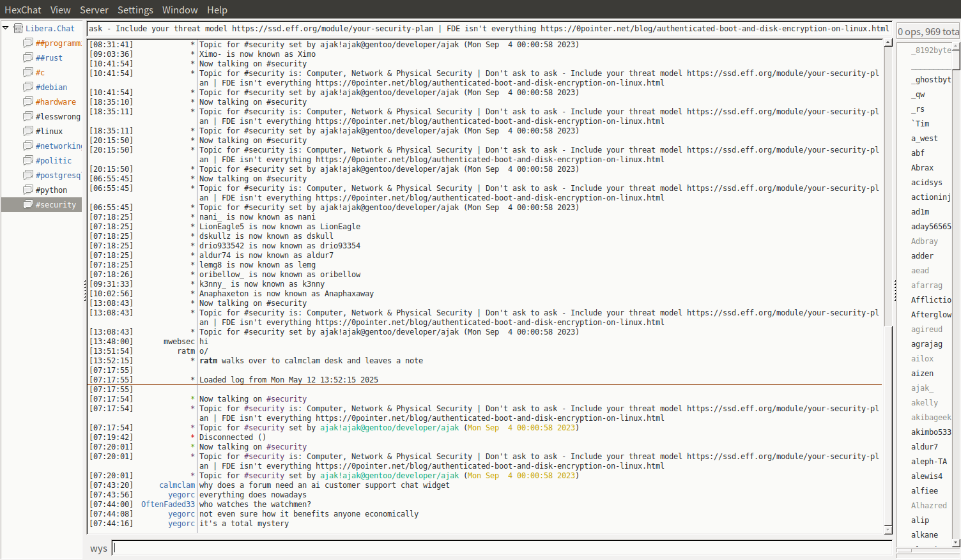Select user aldur7 in the user list
The width and height of the screenshot is (961, 560).
click(924, 446)
